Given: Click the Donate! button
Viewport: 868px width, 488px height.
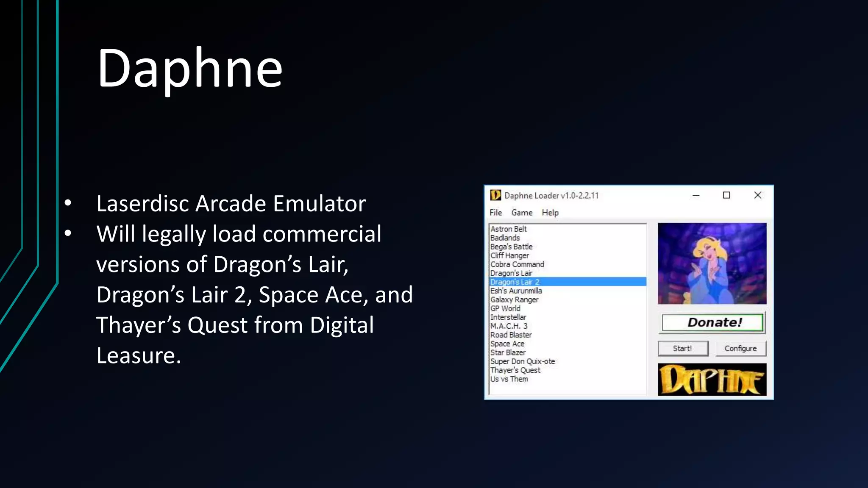Looking at the screenshot, I should [712, 323].
